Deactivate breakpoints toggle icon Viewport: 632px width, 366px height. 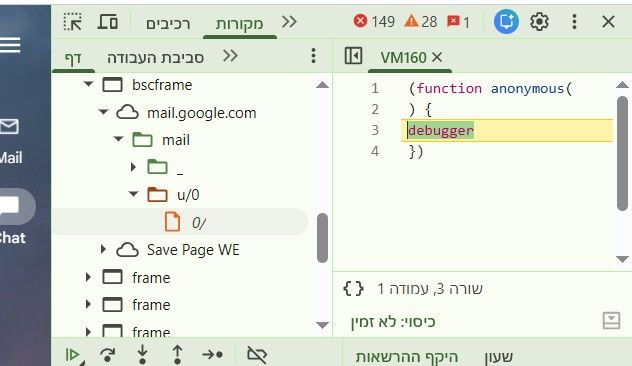(x=257, y=355)
